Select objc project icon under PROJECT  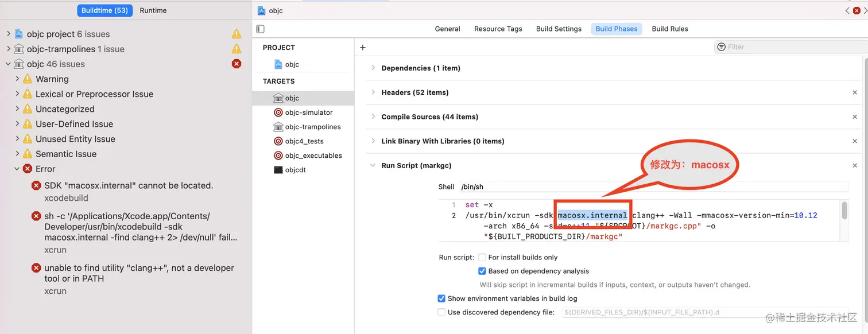tap(278, 64)
